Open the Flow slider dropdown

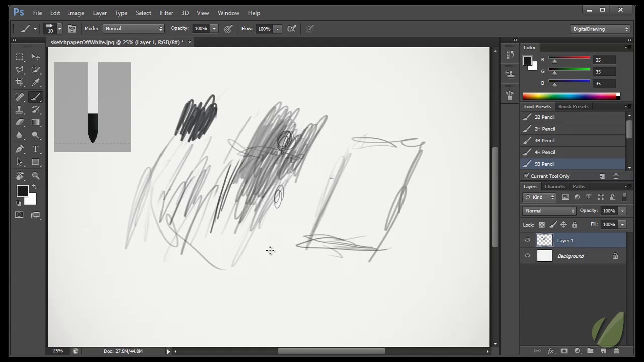pos(277,29)
